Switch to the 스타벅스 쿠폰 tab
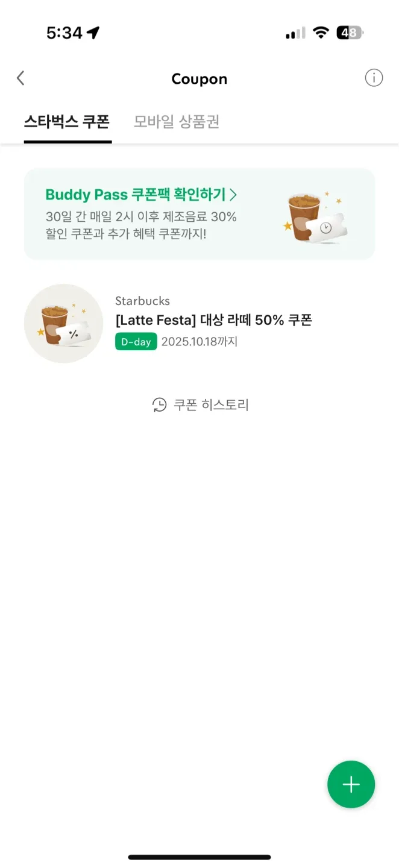 click(x=67, y=122)
